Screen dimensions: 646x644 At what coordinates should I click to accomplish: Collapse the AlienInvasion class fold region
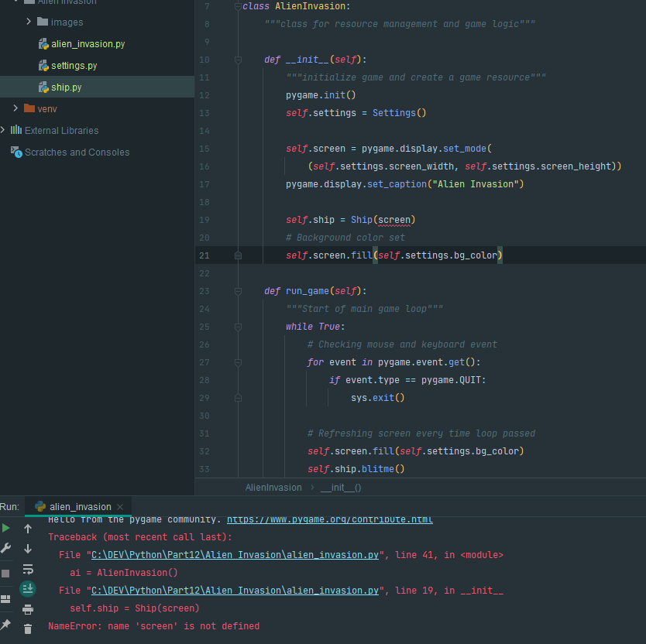click(238, 5)
